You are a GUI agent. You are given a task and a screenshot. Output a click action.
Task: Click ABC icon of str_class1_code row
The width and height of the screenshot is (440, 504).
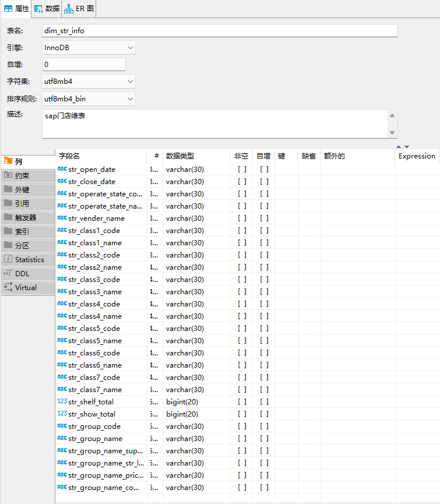(x=62, y=230)
